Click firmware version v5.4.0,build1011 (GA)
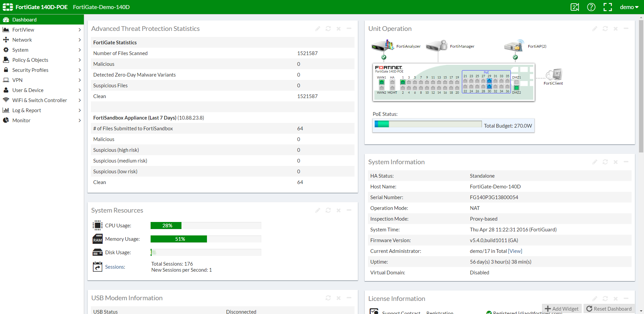Screen dimensions: 644x314 point(494,240)
